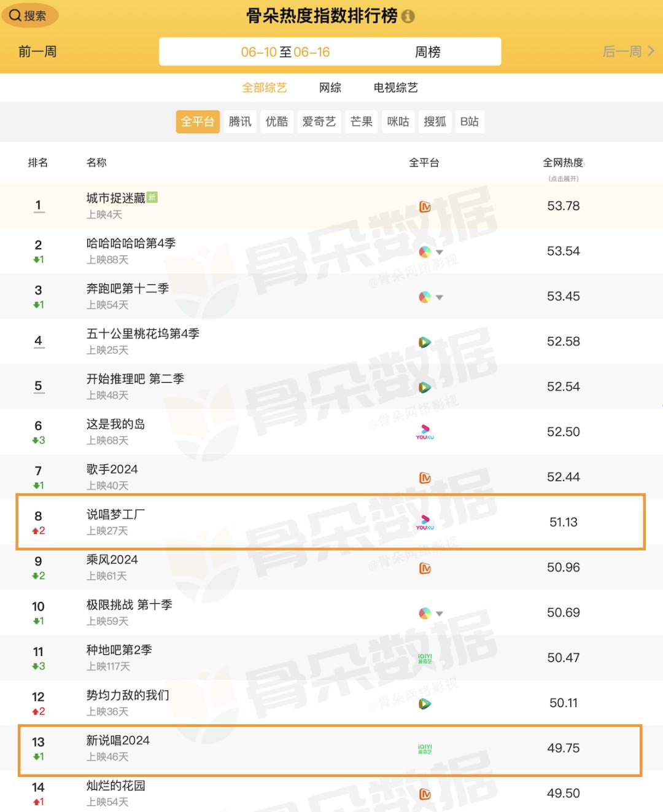Go to 前一周 (previous week)
Viewport: 663px width, 812px height.
(37, 52)
